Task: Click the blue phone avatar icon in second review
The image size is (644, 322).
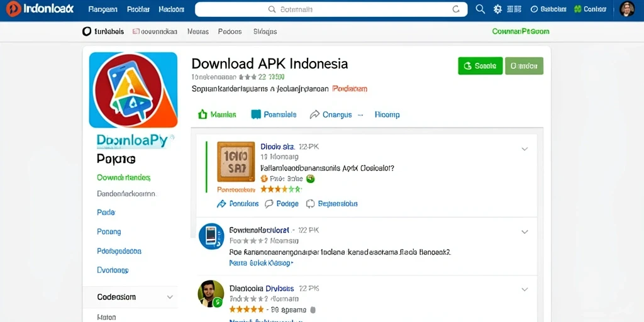Action: pyautogui.click(x=211, y=236)
